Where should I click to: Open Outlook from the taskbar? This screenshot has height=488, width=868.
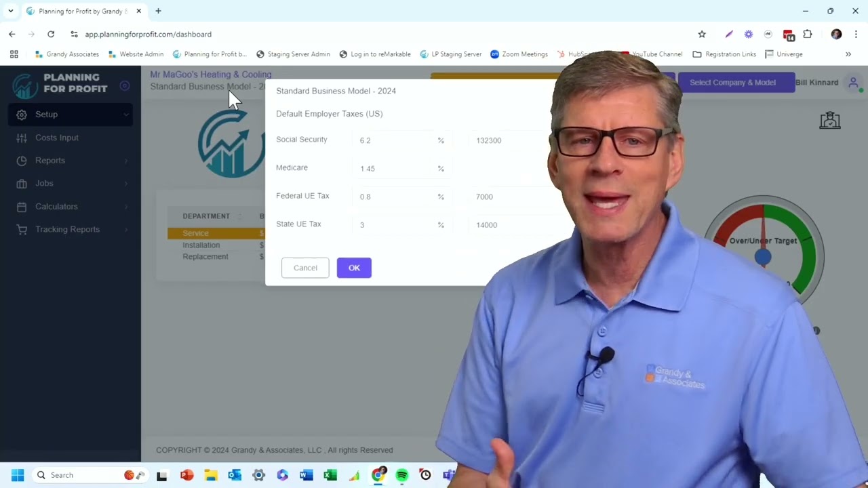pyautogui.click(x=235, y=475)
